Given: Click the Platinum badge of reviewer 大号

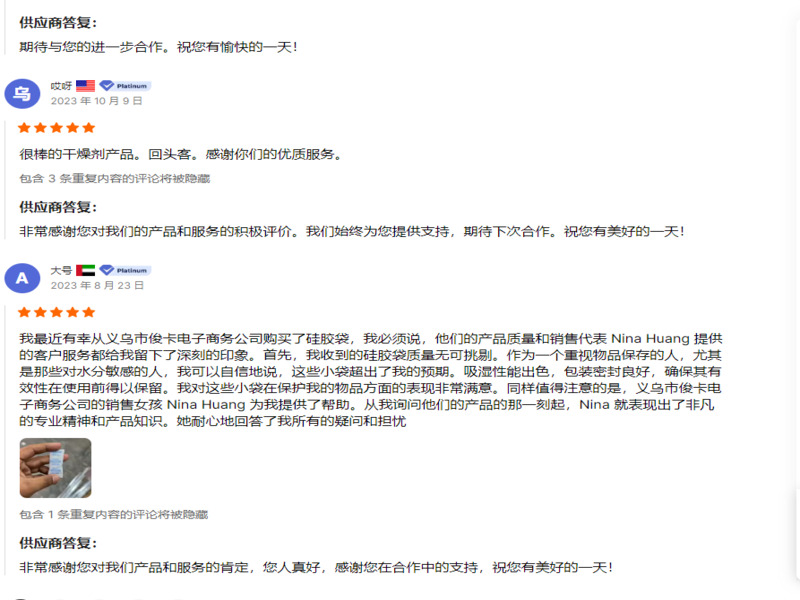Looking at the screenshot, I should [x=125, y=270].
